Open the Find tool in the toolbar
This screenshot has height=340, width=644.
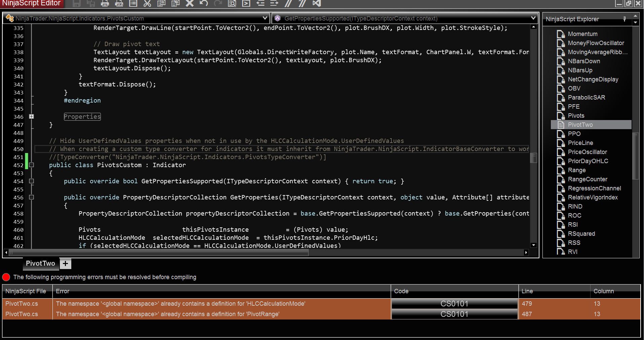point(232,4)
